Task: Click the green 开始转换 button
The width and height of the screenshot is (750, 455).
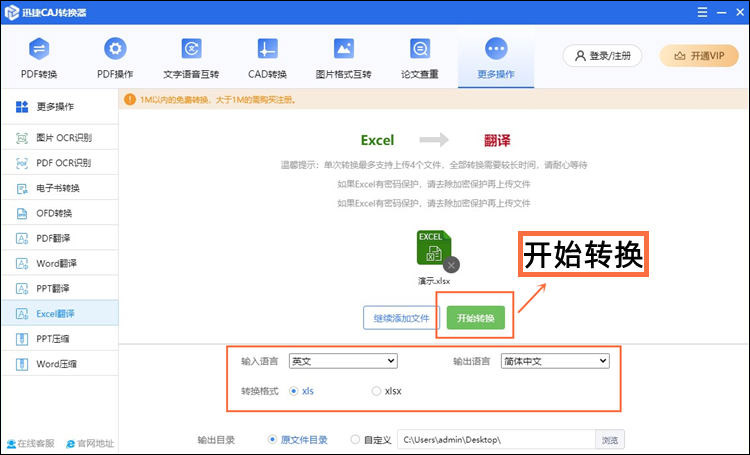Action: [475, 318]
